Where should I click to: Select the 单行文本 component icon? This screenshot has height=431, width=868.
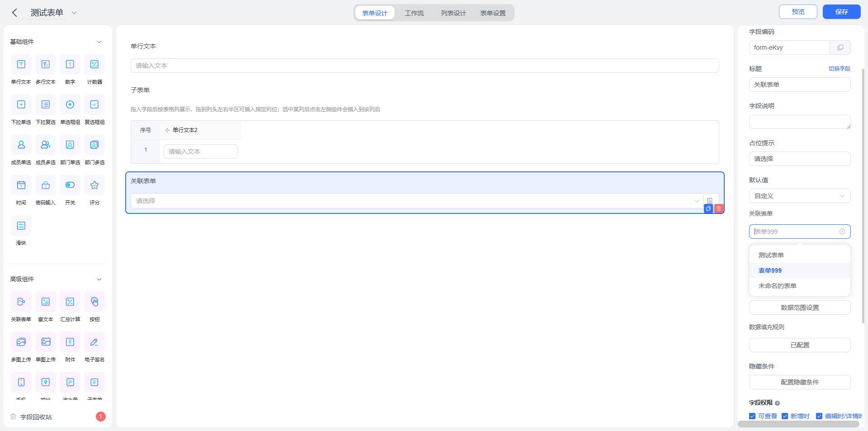21,64
